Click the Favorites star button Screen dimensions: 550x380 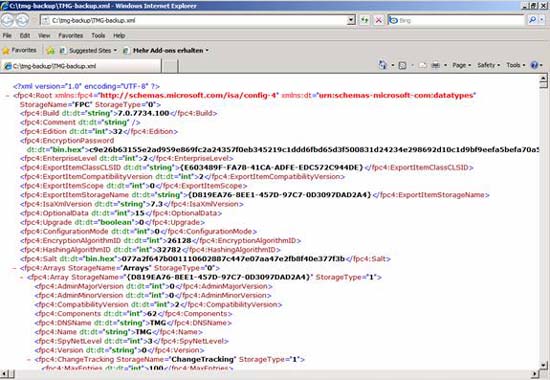(19, 51)
